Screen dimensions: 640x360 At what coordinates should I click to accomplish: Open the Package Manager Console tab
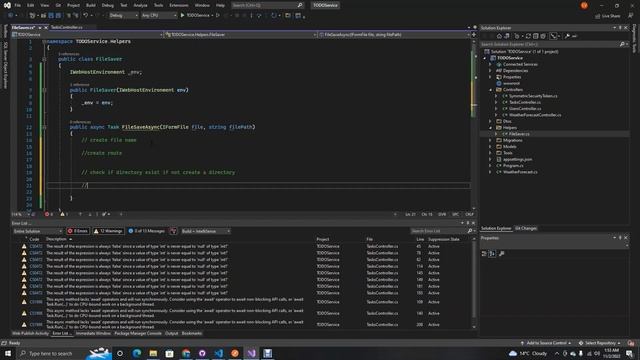click(138, 333)
